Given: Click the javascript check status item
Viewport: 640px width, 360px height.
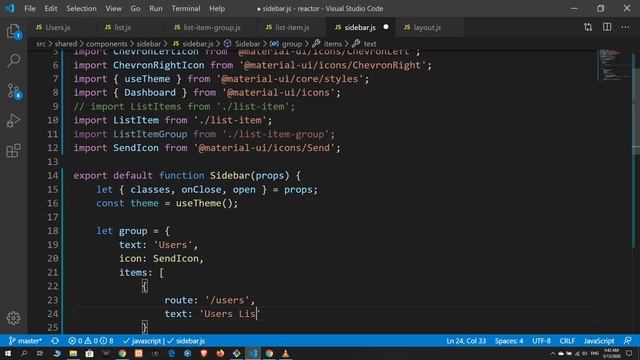Looking at the screenshot, I should 142,341.
